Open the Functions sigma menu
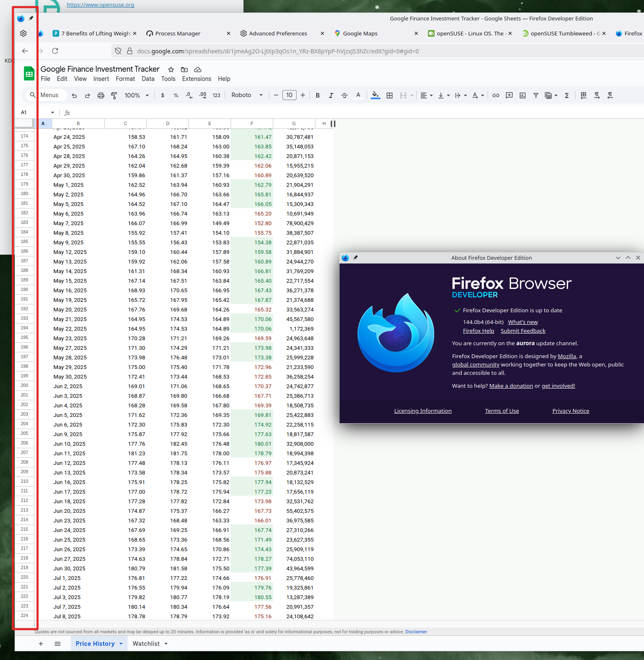 click(x=567, y=95)
